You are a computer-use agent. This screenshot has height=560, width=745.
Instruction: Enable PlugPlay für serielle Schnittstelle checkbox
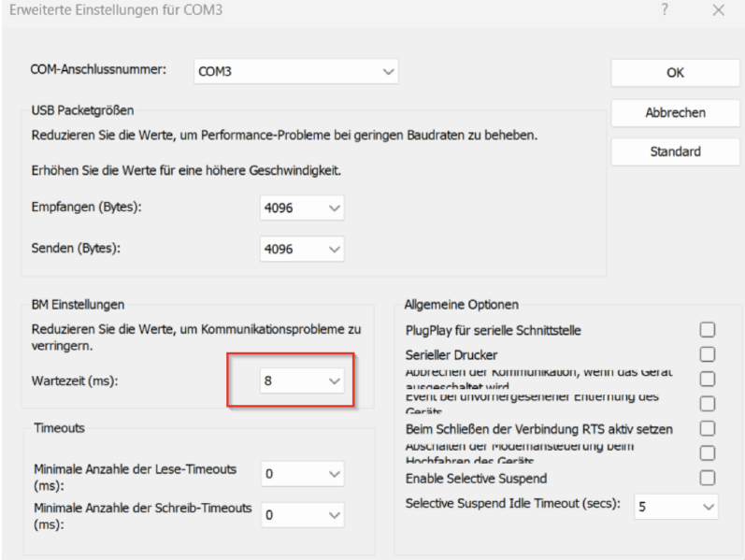coord(708,330)
